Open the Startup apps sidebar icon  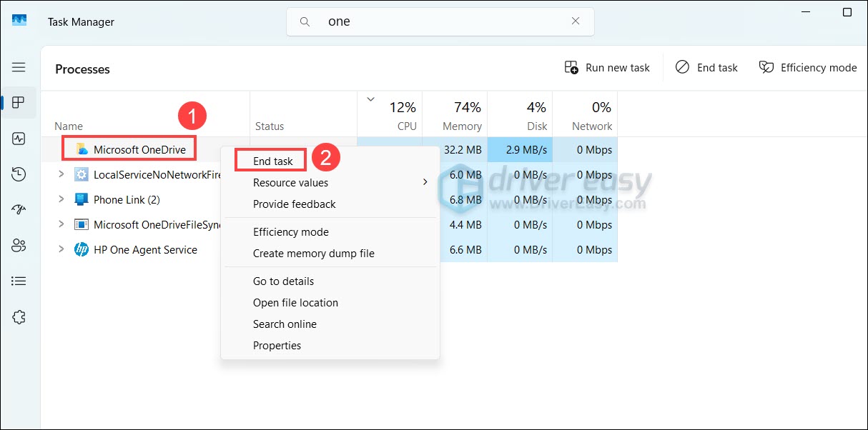click(19, 210)
